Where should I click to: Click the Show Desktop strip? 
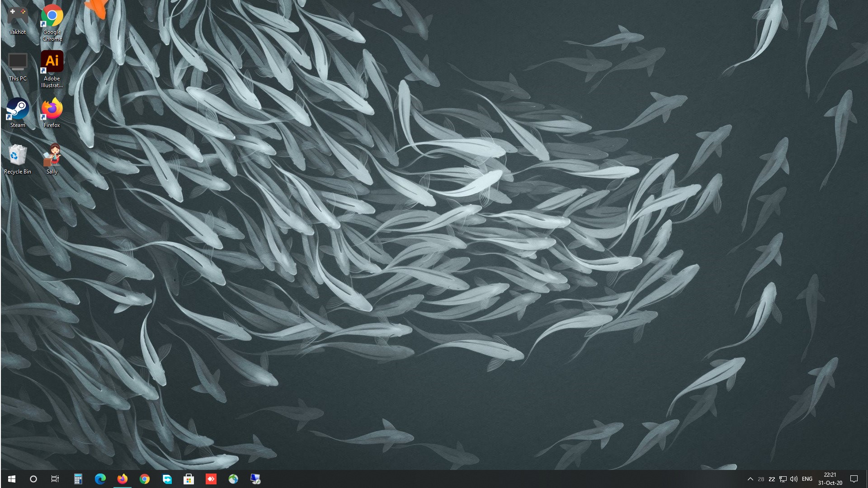point(866,479)
